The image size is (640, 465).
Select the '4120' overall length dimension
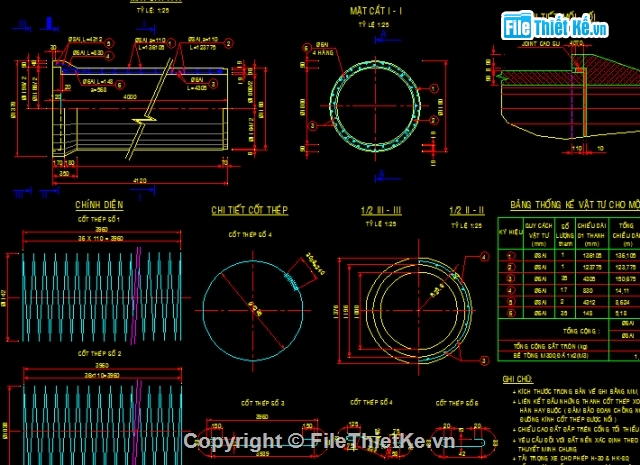140,180
